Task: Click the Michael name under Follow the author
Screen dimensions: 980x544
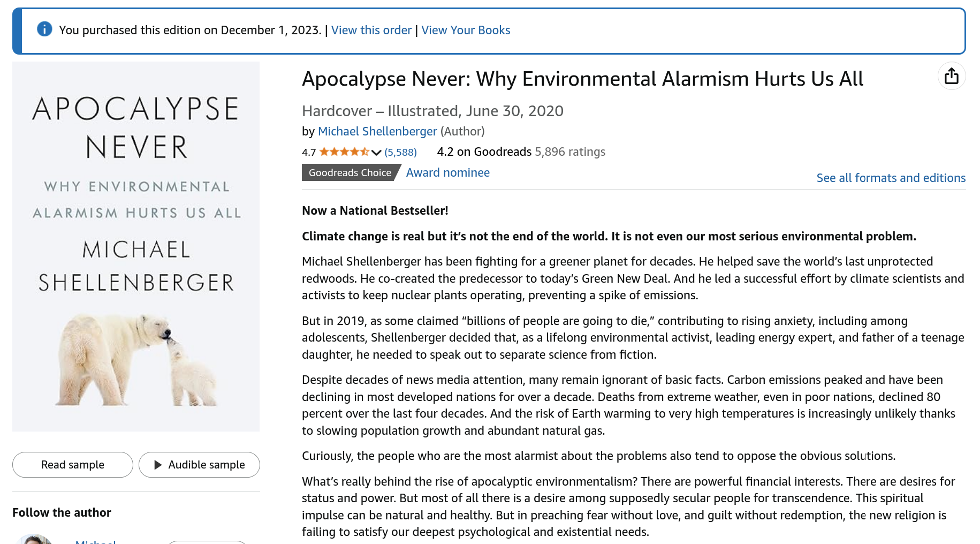Action: pos(96,541)
